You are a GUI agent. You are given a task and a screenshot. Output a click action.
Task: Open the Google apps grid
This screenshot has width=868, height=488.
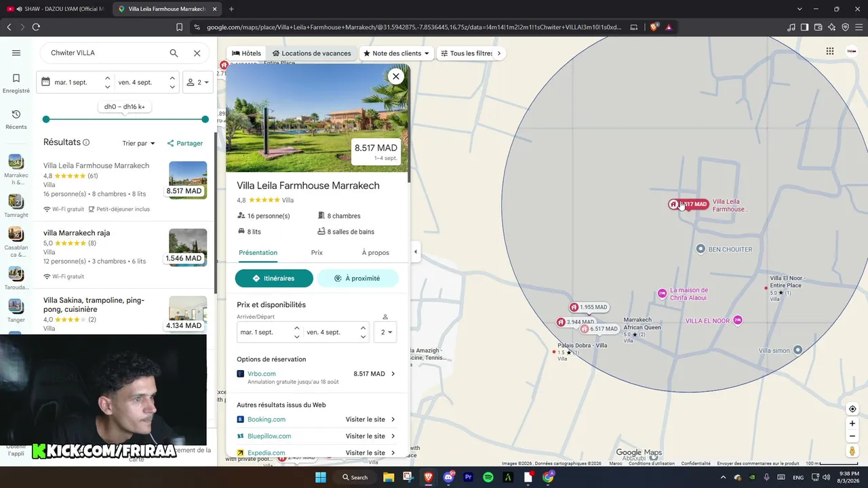tap(830, 52)
